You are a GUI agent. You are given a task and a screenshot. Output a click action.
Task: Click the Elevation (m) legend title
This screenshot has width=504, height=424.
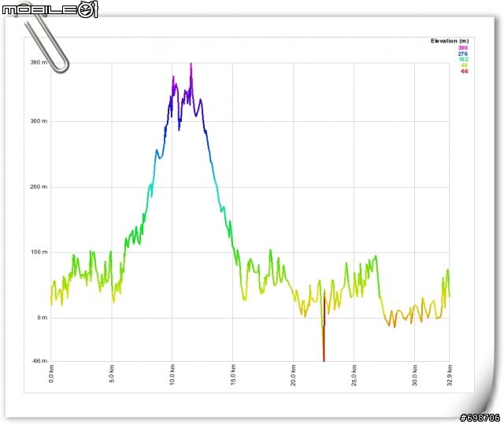[x=450, y=41]
